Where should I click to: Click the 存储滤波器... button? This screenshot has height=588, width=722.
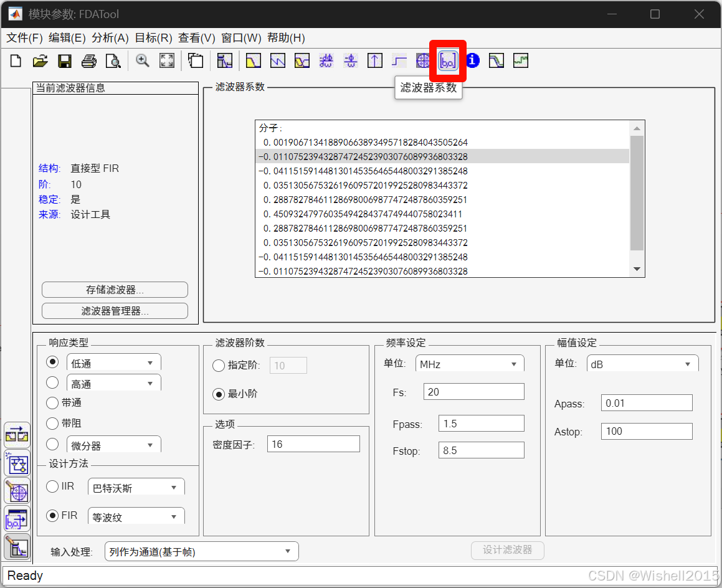115,290
